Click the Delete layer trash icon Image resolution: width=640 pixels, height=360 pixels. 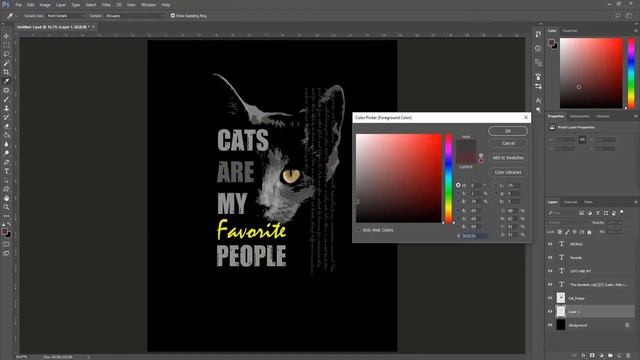pos(628,356)
